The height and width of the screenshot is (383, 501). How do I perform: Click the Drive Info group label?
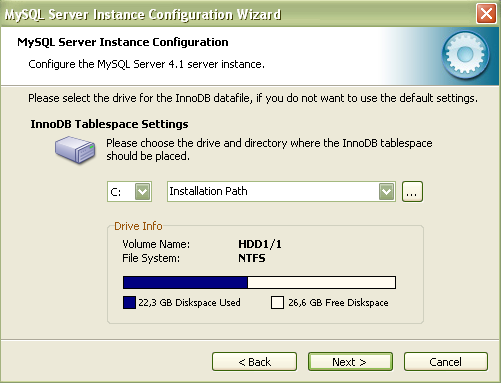[138, 226]
